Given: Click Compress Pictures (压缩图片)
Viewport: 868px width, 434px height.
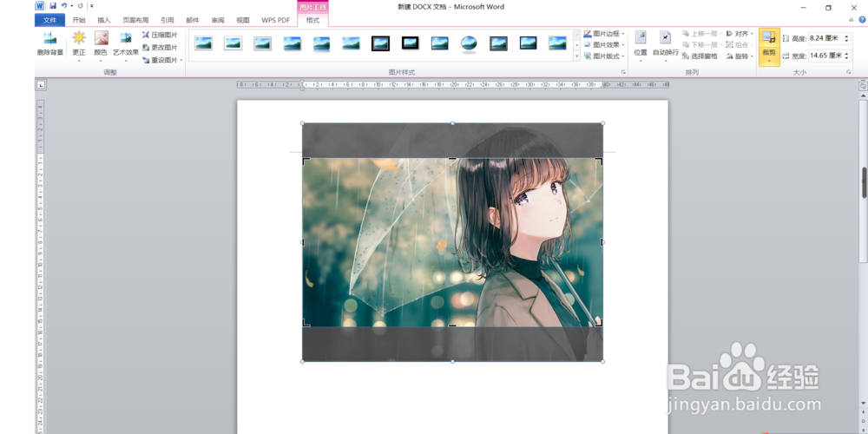Looking at the screenshot, I should [x=160, y=35].
